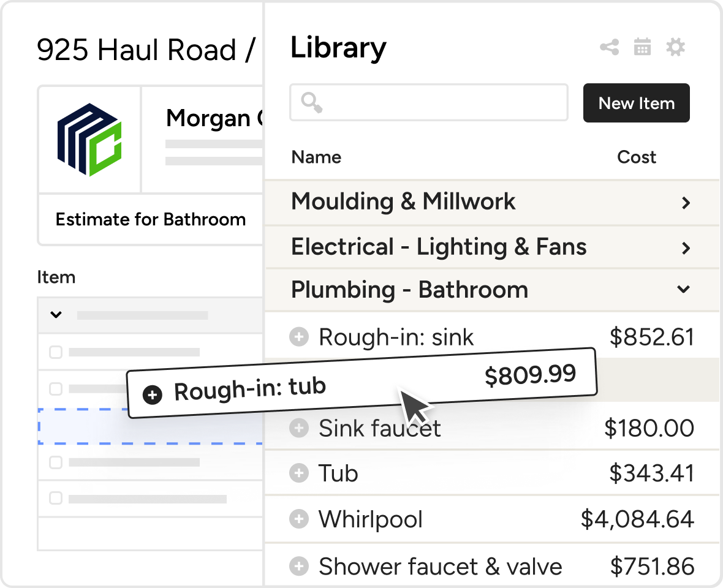The image size is (723, 588).
Task: Collapse the Plumbing - Bathroom category
Action: click(684, 290)
